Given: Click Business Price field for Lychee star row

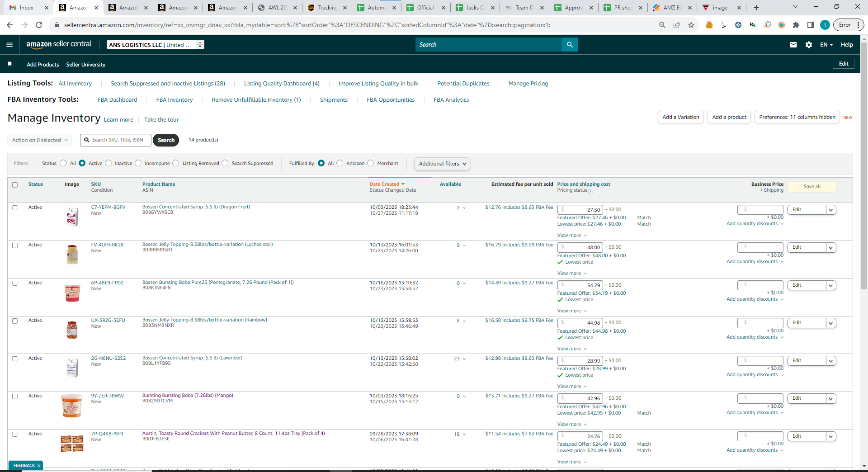Looking at the screenshot, I should coord(760,247).
